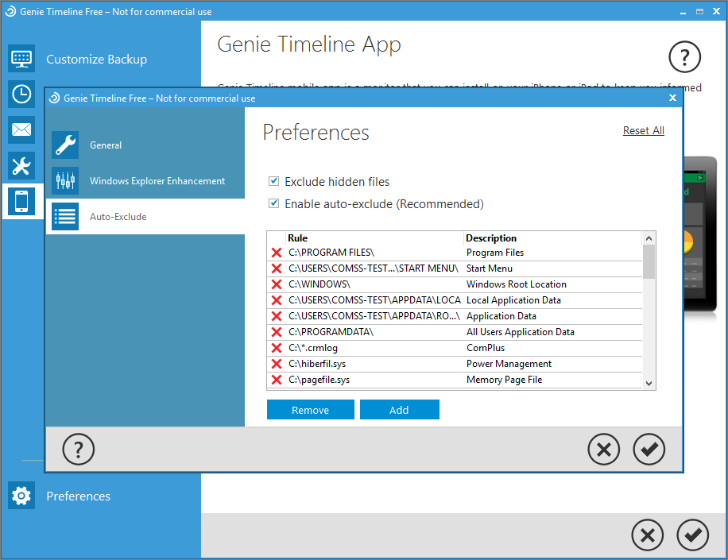
Task: Select the crossed tools icon in main sidebar
Action: click(x=21, y=166)
